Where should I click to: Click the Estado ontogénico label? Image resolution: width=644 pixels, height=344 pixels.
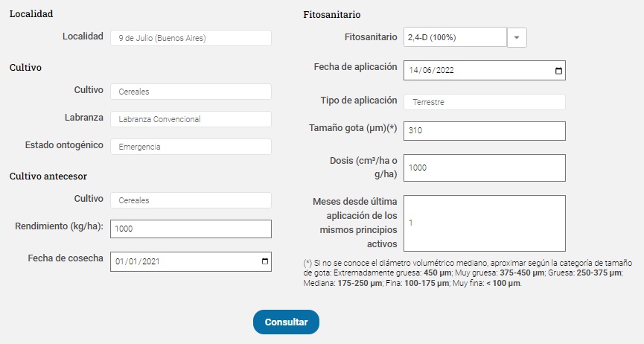tap(64, 144)
